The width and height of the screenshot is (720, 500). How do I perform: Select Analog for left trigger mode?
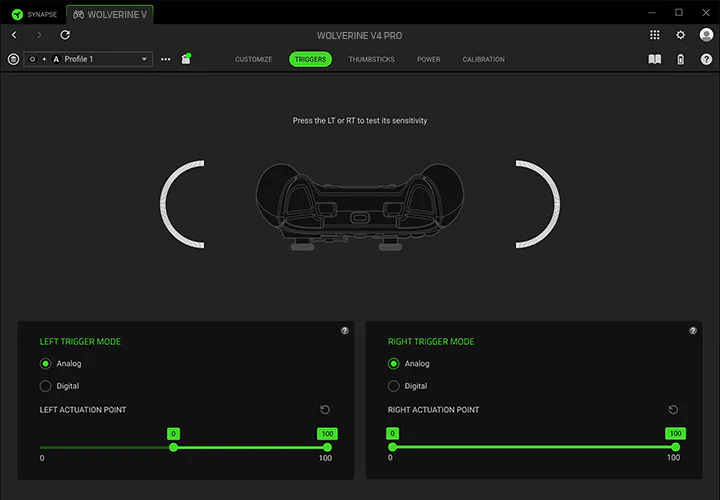tap(45, 364)
